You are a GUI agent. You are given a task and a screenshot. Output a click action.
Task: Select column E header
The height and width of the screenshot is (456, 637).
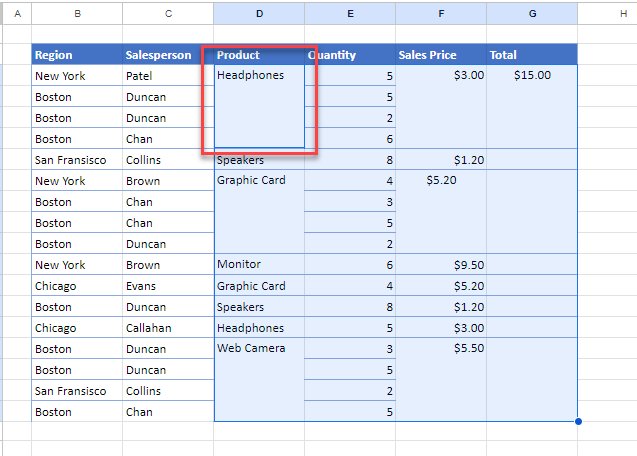click(x=350, y=13)
